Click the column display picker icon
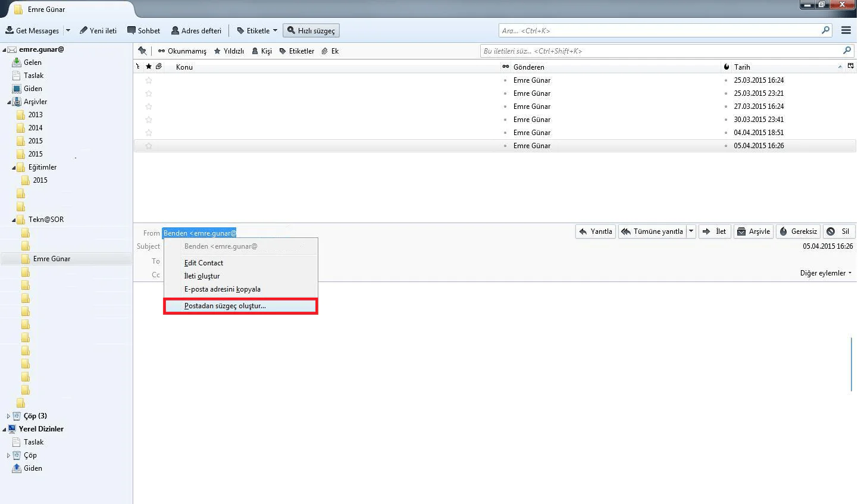Image resolution: width=861 pixels, height=504 pixels. [x=851, y=67]
